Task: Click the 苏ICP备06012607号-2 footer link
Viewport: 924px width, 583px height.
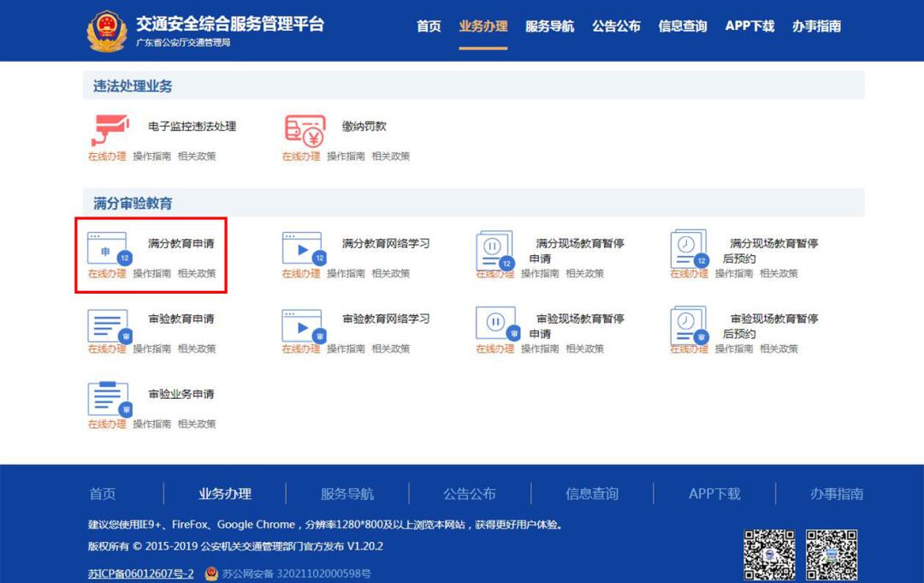Action: [x=140, y=574]
